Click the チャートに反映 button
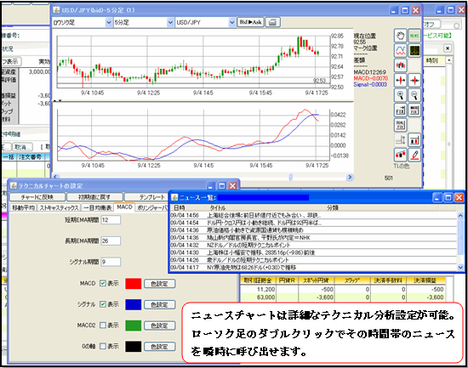 [x=37, y=197]
